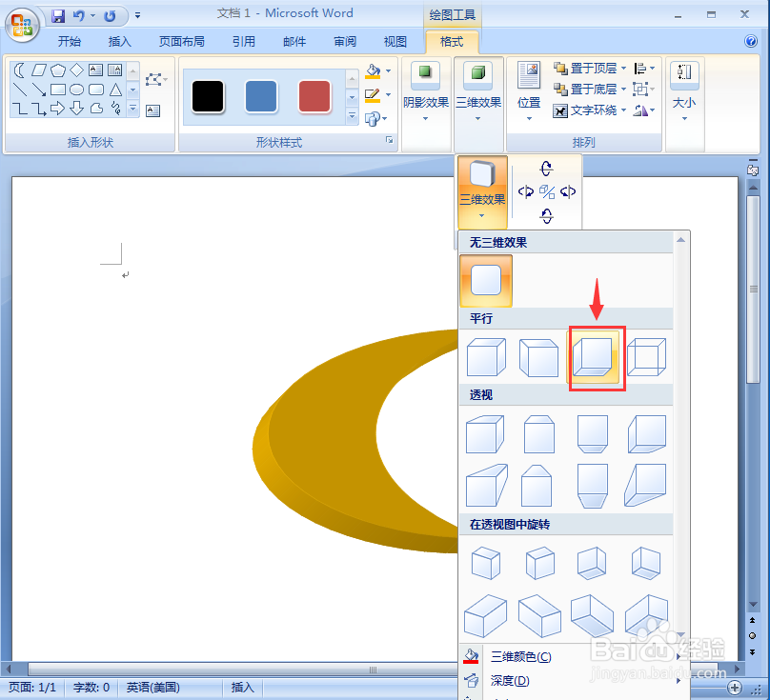Choose the pentagon shape
770x700 pixels.
(58, 70)
